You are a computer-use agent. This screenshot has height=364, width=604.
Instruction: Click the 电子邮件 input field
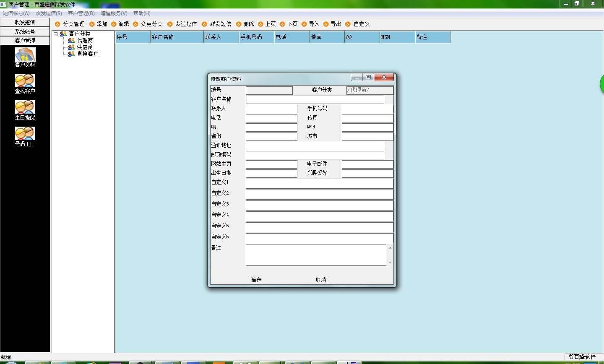[x=367, y=164]
